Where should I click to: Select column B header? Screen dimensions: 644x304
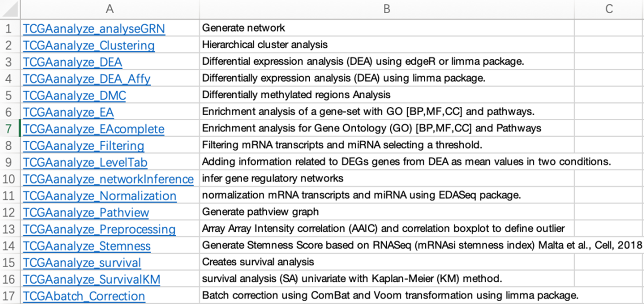[387, 9]
